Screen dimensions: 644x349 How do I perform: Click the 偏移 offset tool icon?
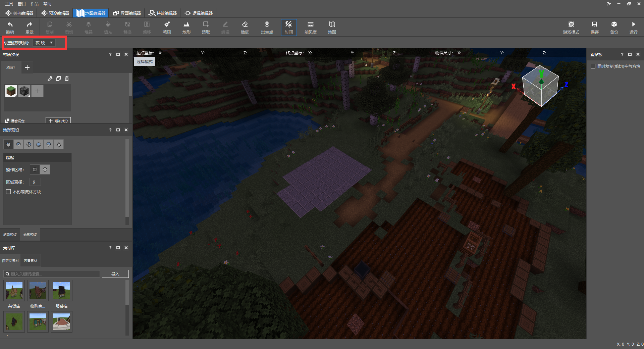(147, 24)
